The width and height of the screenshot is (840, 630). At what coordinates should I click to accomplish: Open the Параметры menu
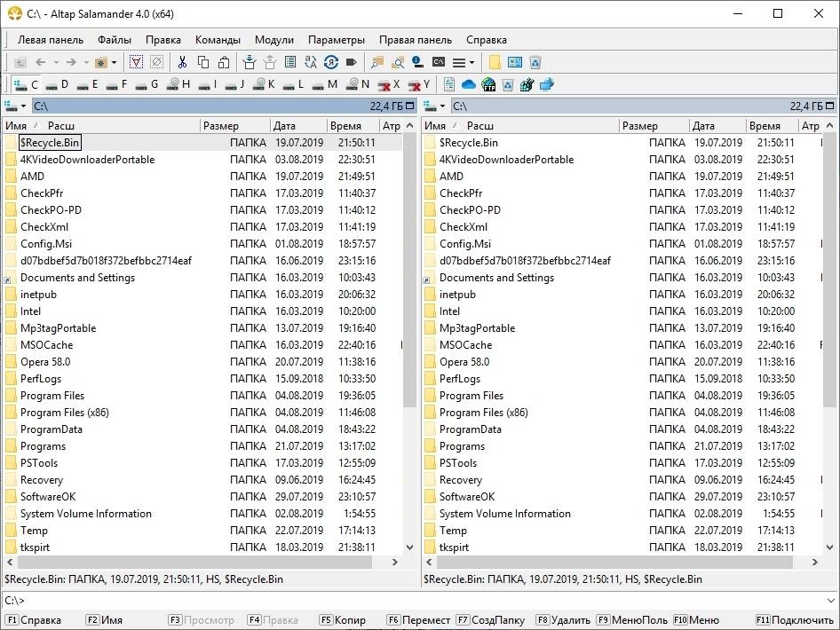point(336,40)
